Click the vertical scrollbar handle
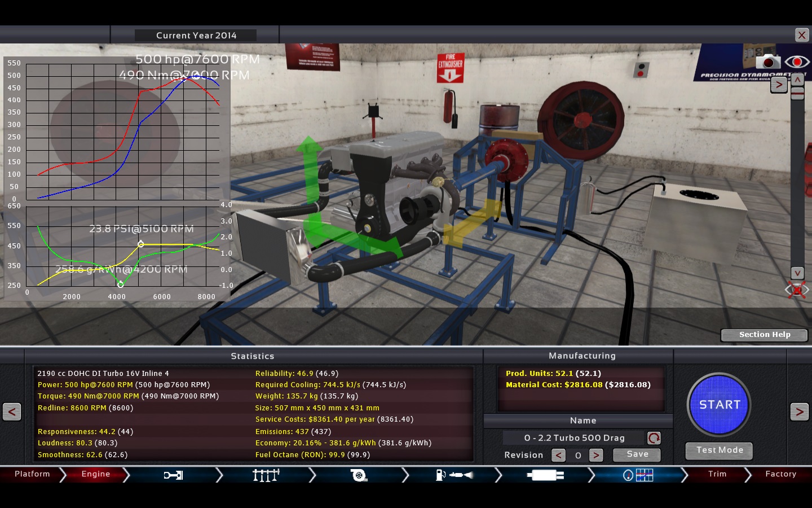812x508 pixels. pyautogui.click(x=797, y=94)
